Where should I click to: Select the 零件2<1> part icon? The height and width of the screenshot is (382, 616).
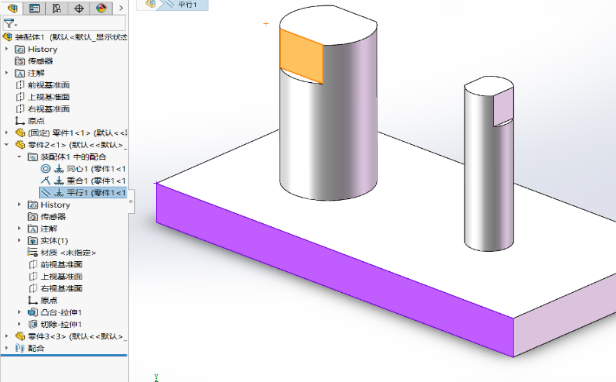tap(20, 145)
